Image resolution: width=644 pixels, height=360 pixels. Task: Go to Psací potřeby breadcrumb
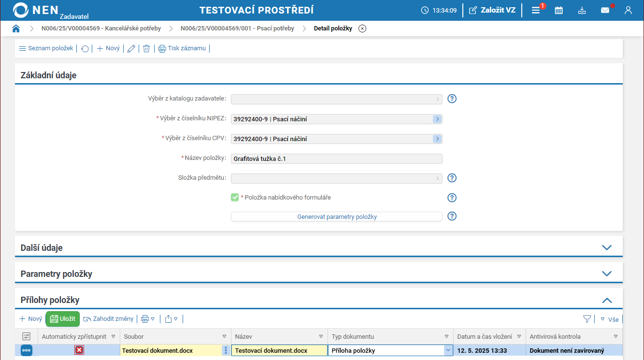click(237, 29)
